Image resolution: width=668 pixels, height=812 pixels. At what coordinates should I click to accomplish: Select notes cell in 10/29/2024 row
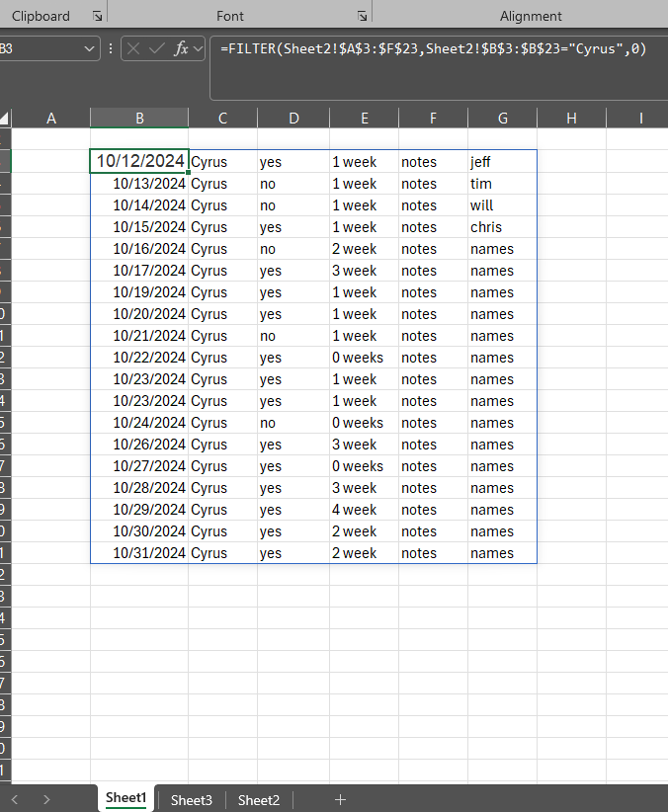point(433,510)
